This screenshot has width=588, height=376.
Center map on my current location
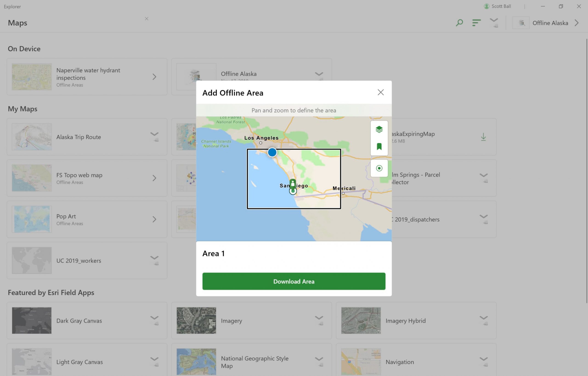pos(379,168)
